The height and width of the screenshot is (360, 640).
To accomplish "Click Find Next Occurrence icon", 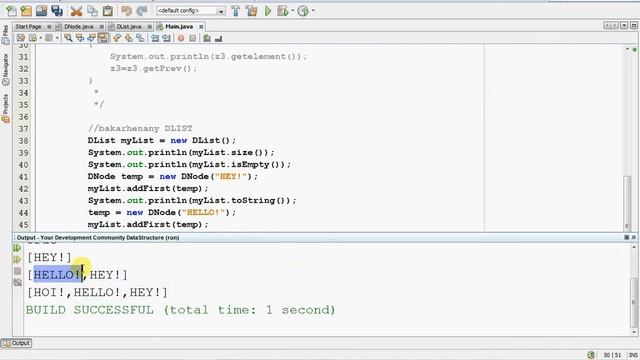I will (91, 38).
